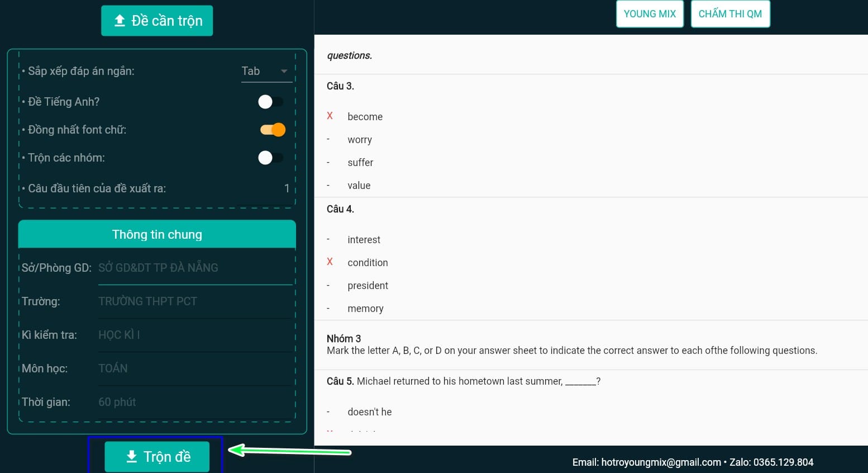The height and width of the screenshot is (473, 868).
Task: Open the Thông tin chung section header
Action: [157, 234]
